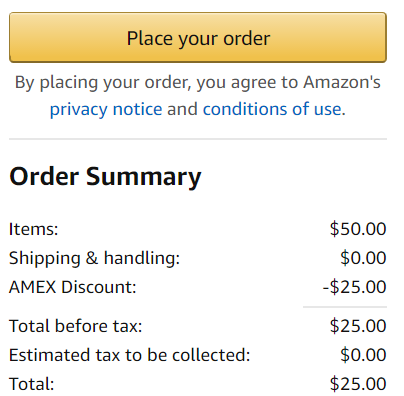The width and height of the screenshot is (404, 396).
Task: Click the $0.00 shipping amount
Action: point(363,258)
